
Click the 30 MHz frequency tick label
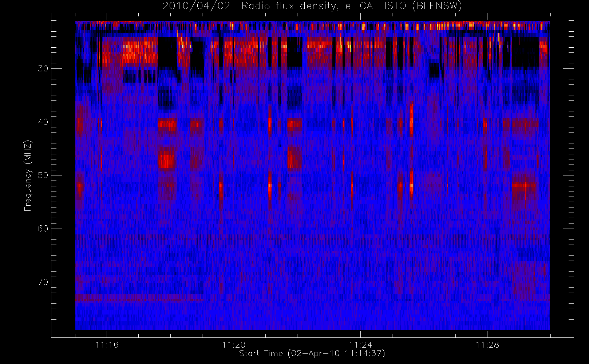pos(43,68)
